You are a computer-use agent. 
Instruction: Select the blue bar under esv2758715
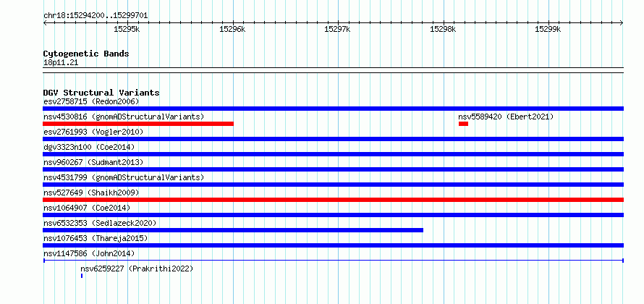333,109
